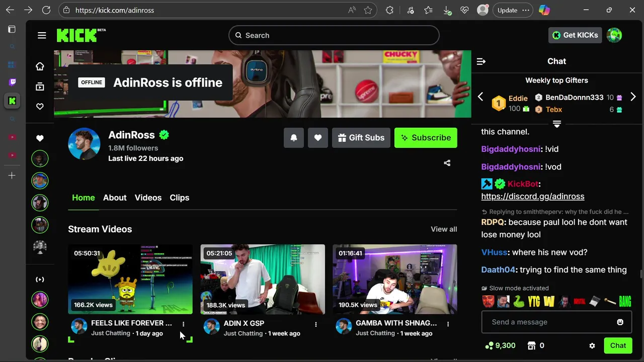
Task: Open options menu for GAMBA WITH SHNAG video
Action: pyautogui.click(x=448, y=324)
